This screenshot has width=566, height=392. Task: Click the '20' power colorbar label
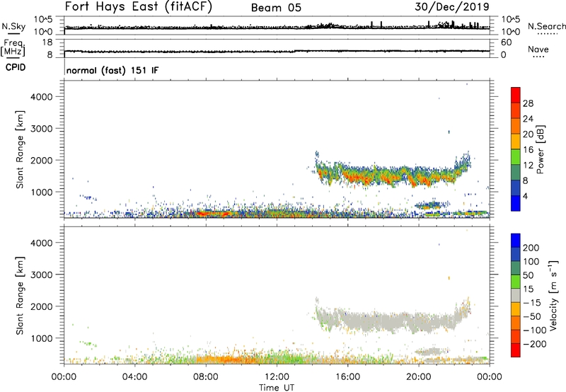(528, 134)
